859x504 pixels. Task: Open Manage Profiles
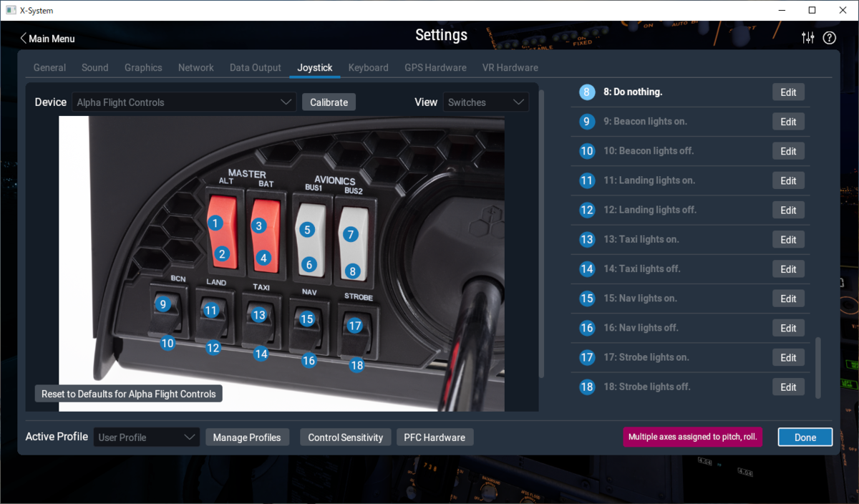click(247, 437)
